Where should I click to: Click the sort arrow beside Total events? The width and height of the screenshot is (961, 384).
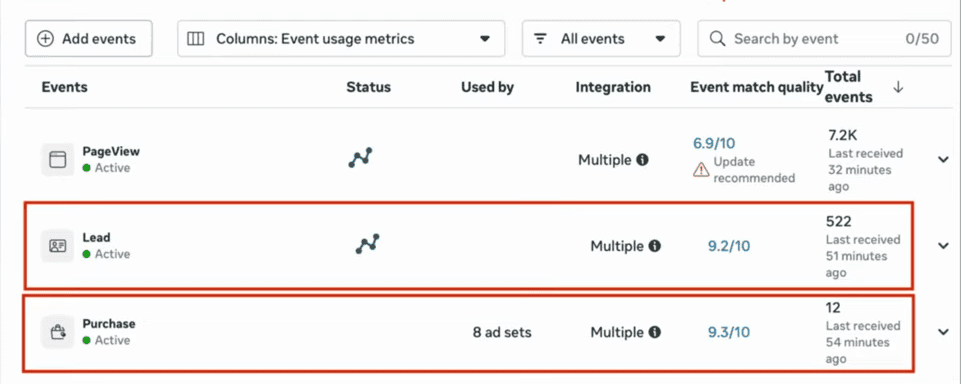tap(898, 88)
